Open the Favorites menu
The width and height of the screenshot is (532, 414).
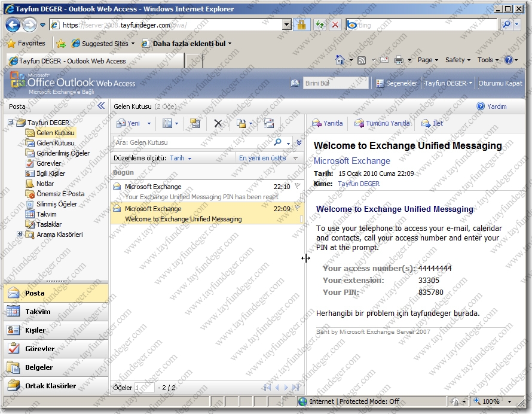point(26,43)
